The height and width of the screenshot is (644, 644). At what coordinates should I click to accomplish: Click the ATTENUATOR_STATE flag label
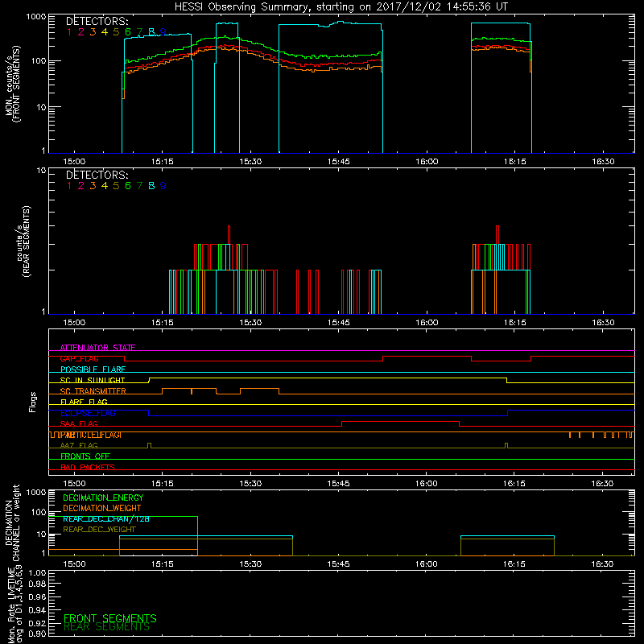(97, 348)
